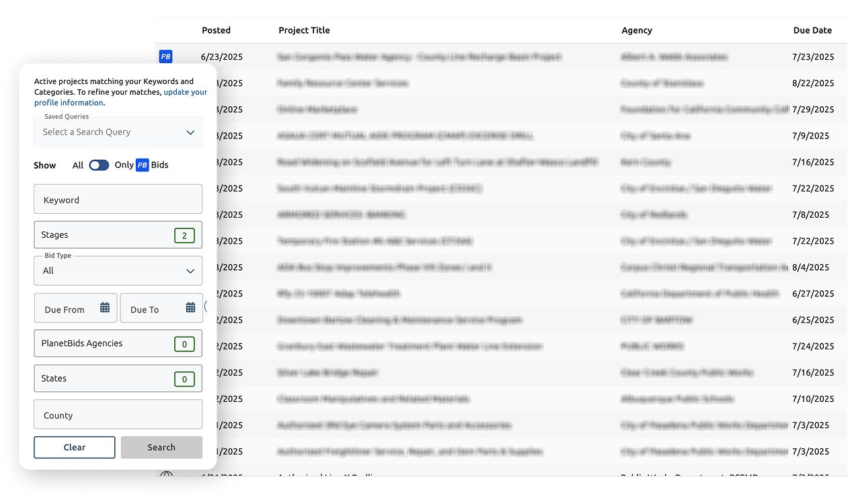Open the Due From calendar picker icon
This screenshot has height=504, width=848.
(105, 308)
